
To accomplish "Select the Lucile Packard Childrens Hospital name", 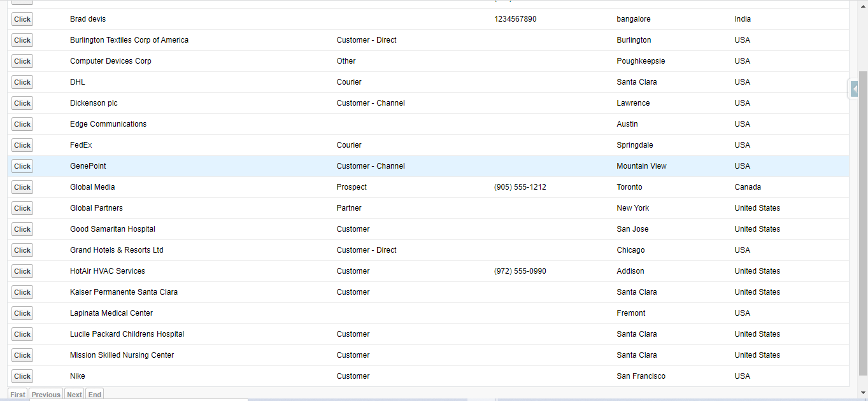I will click(127, 334).
